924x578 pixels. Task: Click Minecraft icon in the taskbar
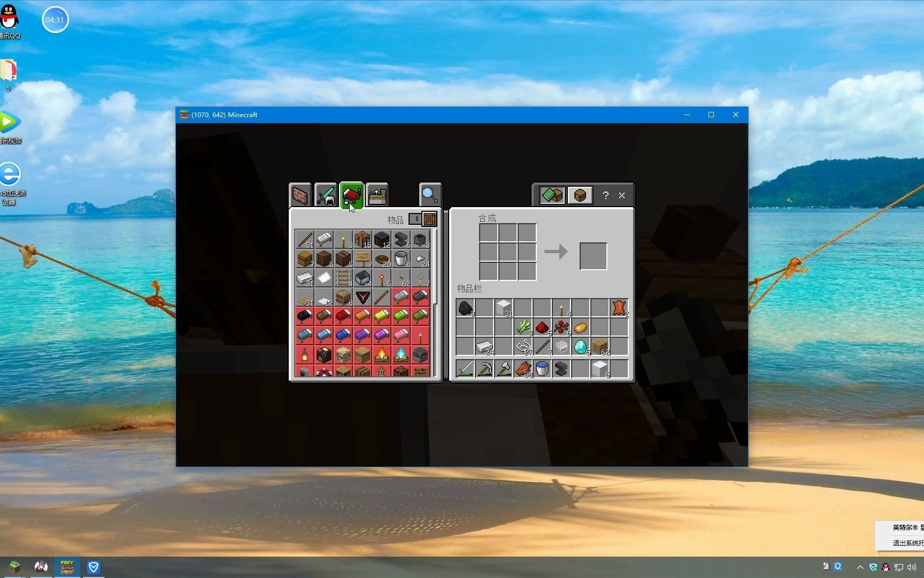67,567
